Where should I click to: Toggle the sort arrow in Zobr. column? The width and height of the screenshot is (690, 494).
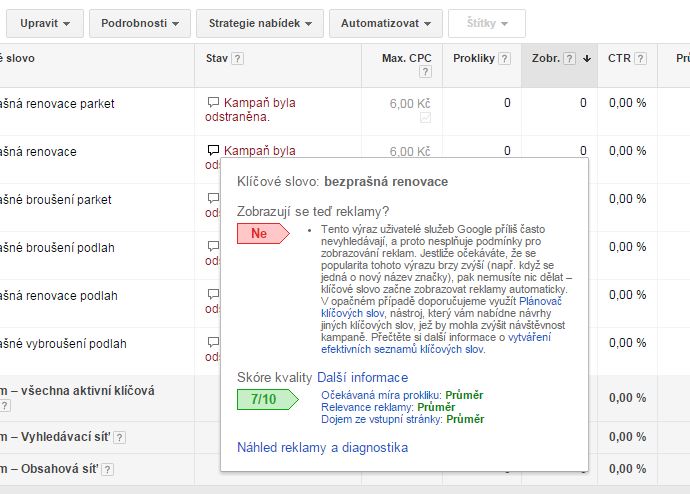click(587, 59)
